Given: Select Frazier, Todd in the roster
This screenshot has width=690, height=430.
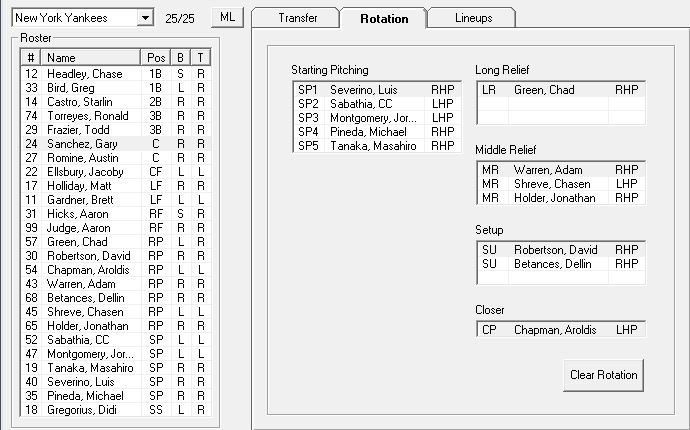Looking at the screenshot, I should pyautogui.click(x=116, y=130).
